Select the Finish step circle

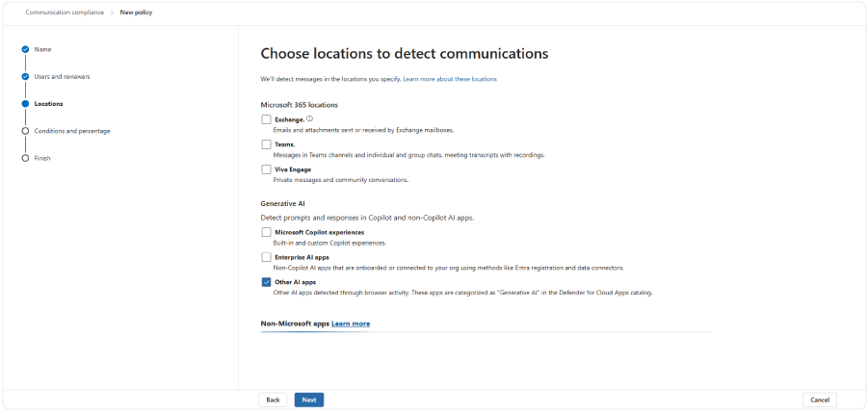pyautogui.click(x=25, y=158)
